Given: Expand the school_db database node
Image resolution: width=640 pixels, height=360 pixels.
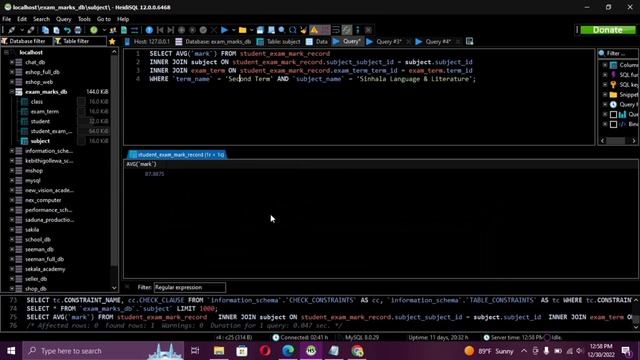Looking at the screenshot, I should 12,239.
